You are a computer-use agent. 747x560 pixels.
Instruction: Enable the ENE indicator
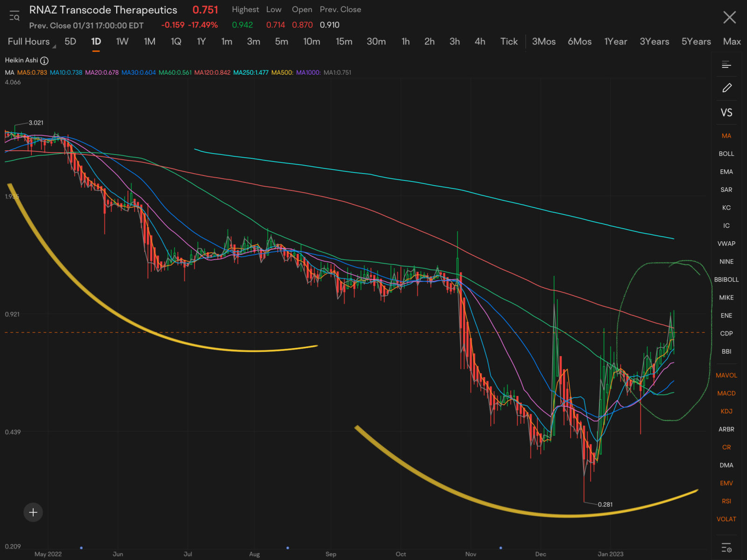726,315
